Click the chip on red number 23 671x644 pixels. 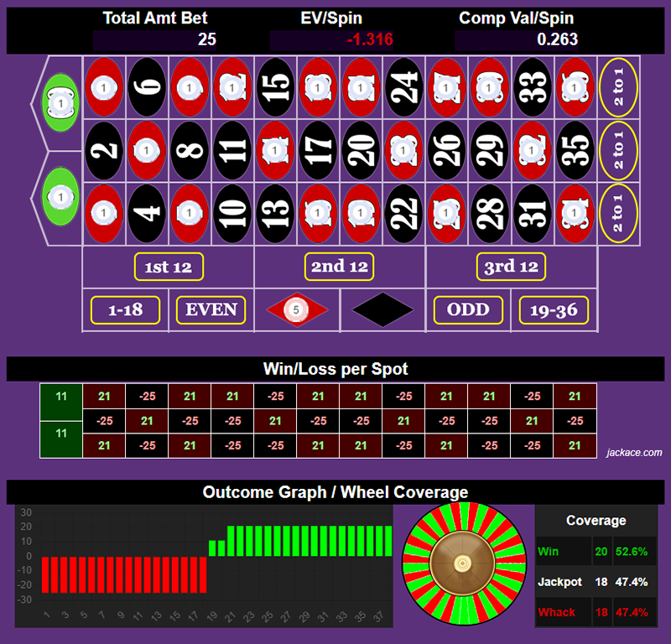tap(403, 150)
